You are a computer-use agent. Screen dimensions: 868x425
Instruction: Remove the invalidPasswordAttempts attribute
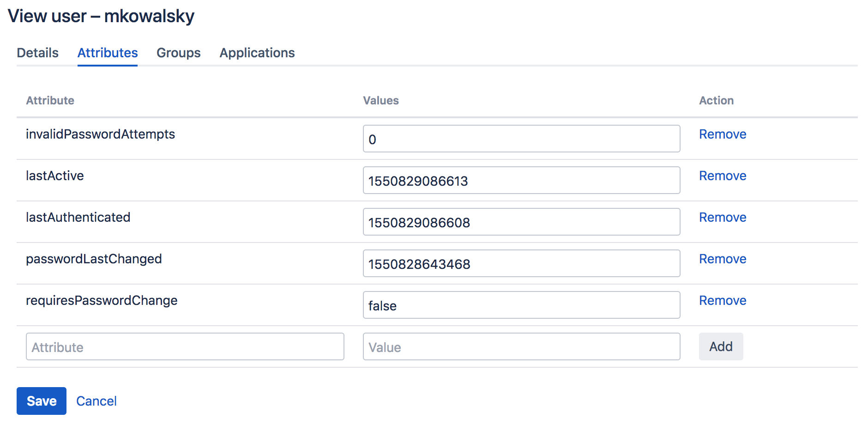722,134
